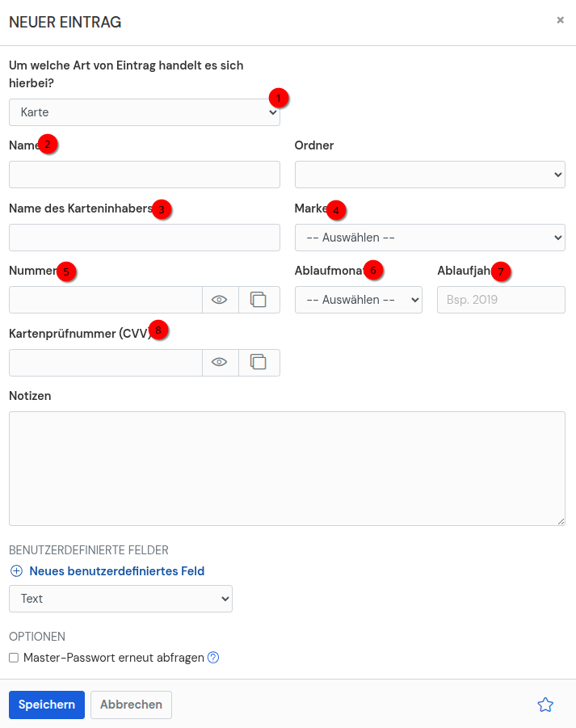Click the Abbrechen button
The height and width of the screenshot is (728, 576).
(131, 705)
